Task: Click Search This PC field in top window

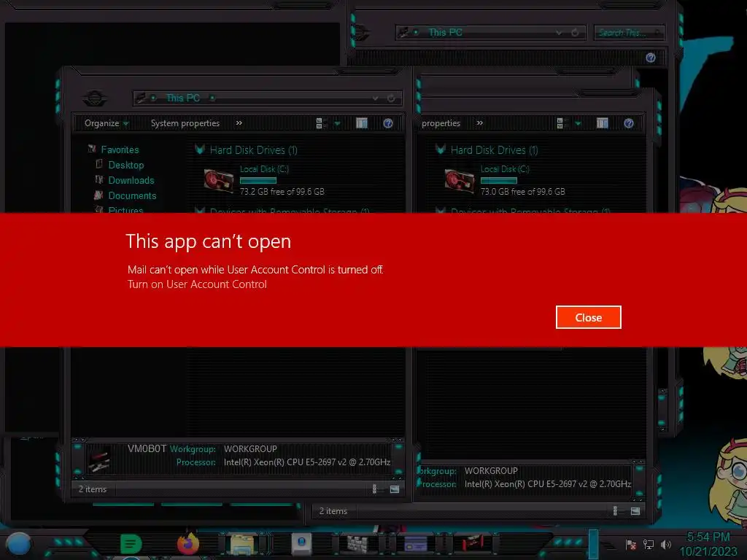Action: coord(629,32)
